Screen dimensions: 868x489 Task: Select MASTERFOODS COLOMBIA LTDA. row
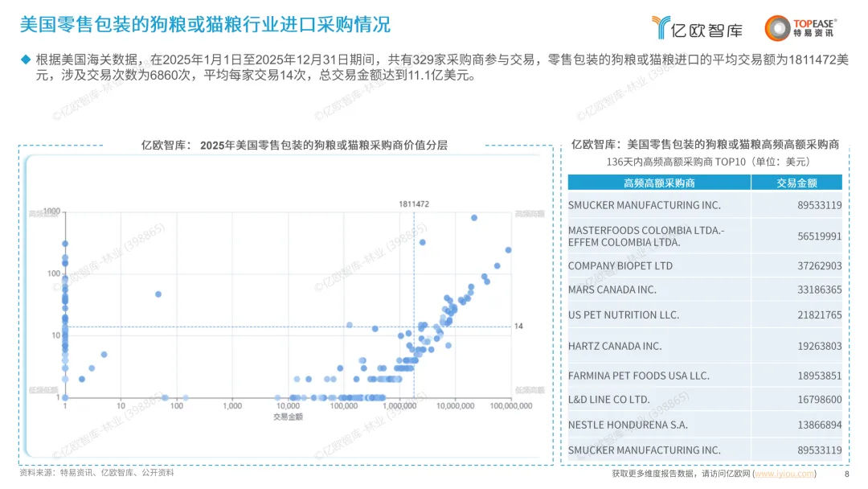[705, 236]
